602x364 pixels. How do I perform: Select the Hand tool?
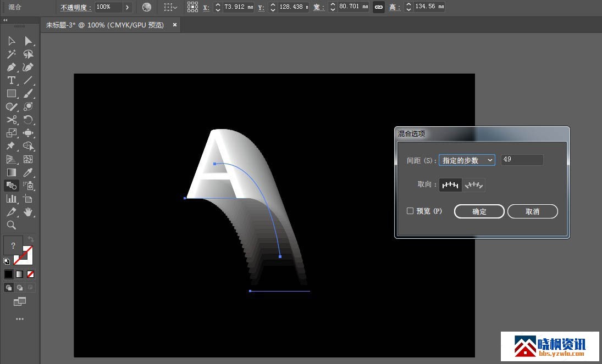[28, 212]
